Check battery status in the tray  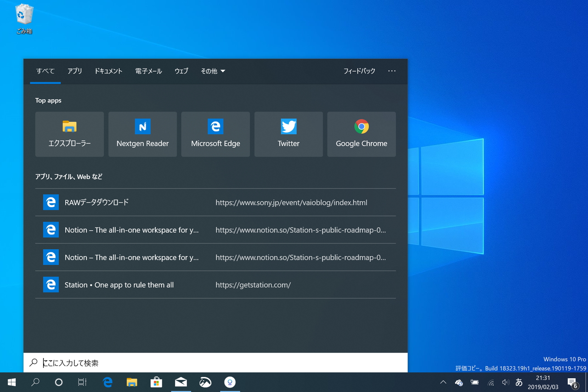475,382
